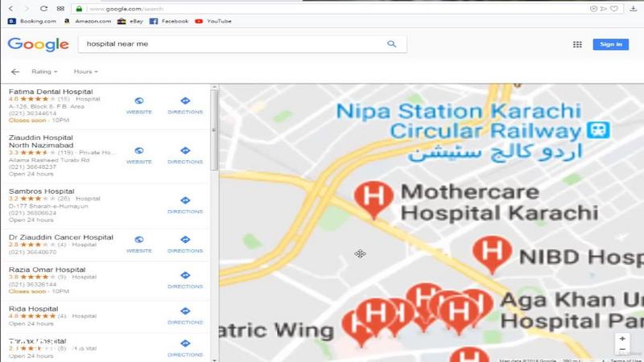Click NIBD Hospital map pin
Screen dimensions: 644x362
pos(492,253)
